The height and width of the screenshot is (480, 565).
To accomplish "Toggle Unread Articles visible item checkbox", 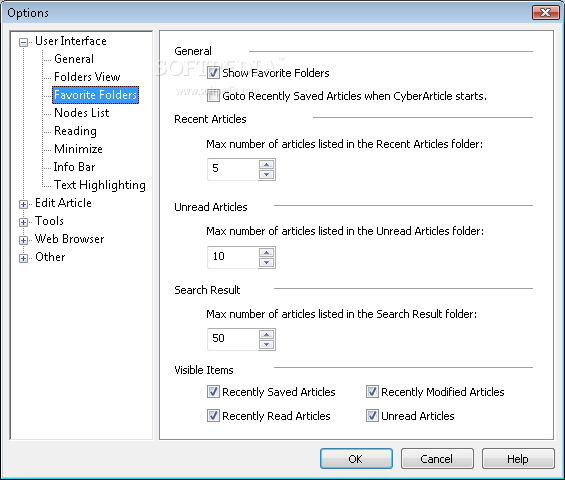I will coord(372,416).
